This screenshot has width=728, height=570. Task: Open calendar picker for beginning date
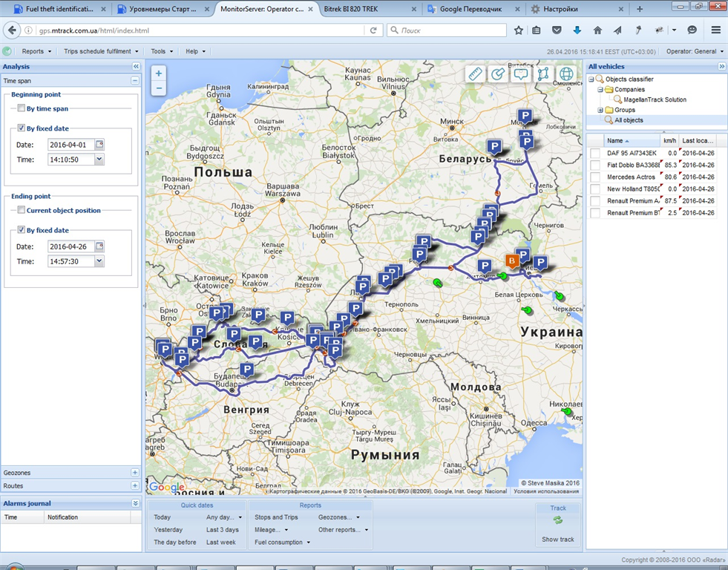click(99, 145)
